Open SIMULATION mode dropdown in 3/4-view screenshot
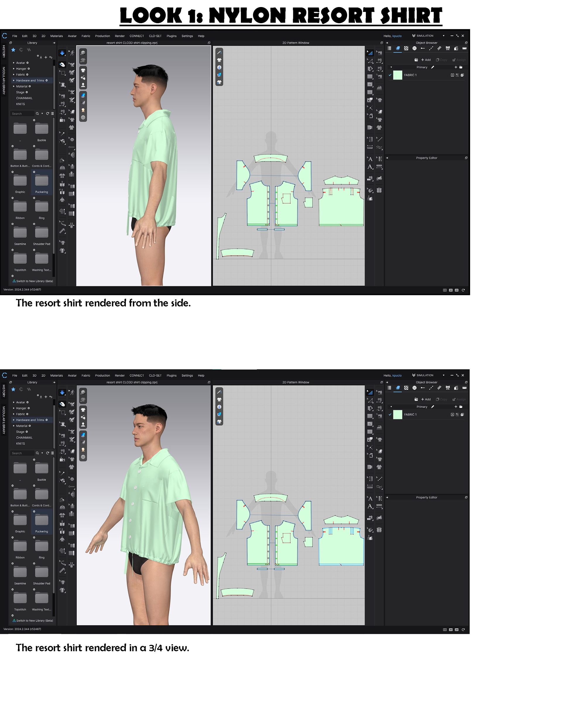Viewport: 562px width, 728px height. tap(443, 375)
